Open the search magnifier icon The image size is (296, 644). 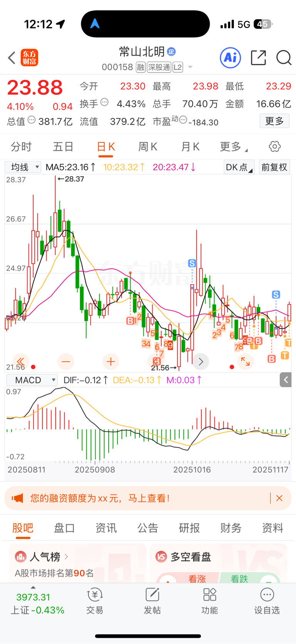(284, 58)
